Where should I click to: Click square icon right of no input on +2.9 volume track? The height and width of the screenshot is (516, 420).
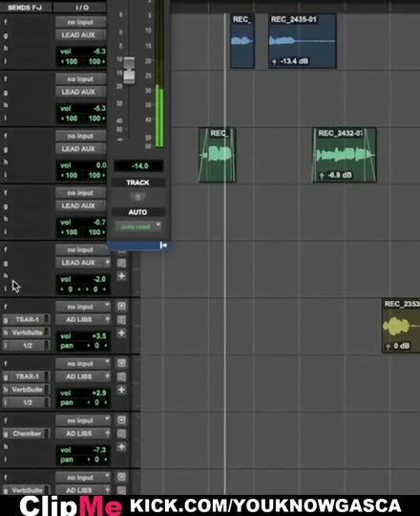[x=121, y=363]
